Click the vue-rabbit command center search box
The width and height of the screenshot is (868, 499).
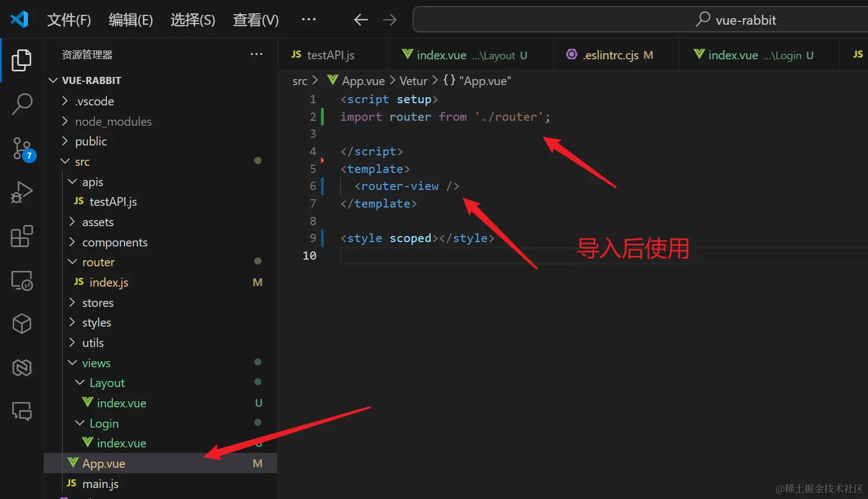tap(640, 20)
